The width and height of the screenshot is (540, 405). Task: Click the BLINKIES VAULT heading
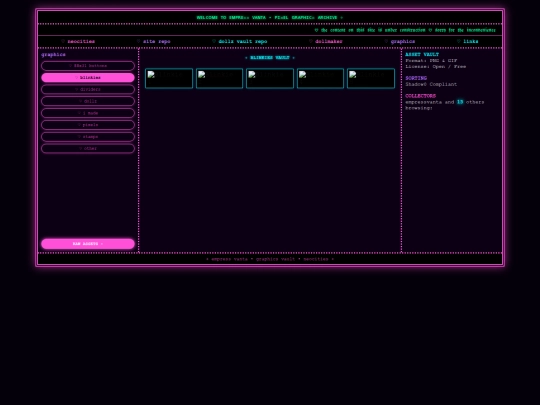270,58
